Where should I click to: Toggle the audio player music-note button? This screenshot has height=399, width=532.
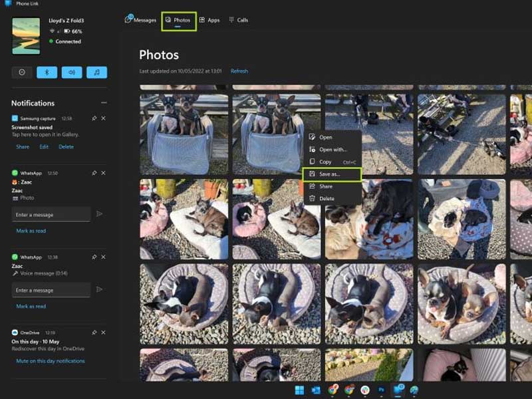[96, 72]
